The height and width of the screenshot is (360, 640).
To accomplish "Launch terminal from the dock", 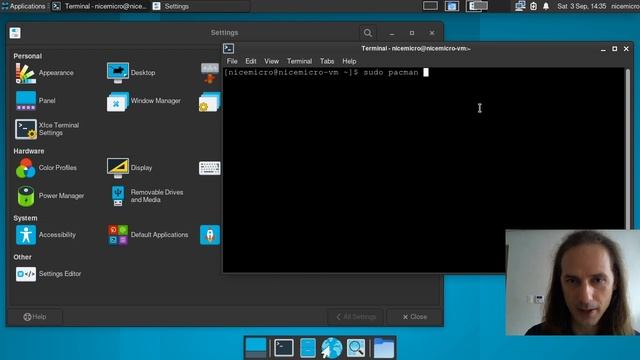I will [284, 348].
